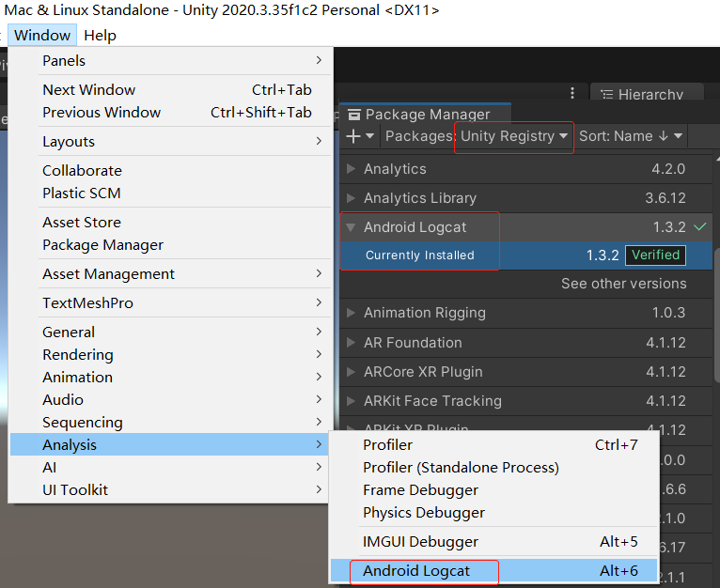Click Package Manager in the Window menu
This screenshot has width=720, height=588.
point(102,245)
